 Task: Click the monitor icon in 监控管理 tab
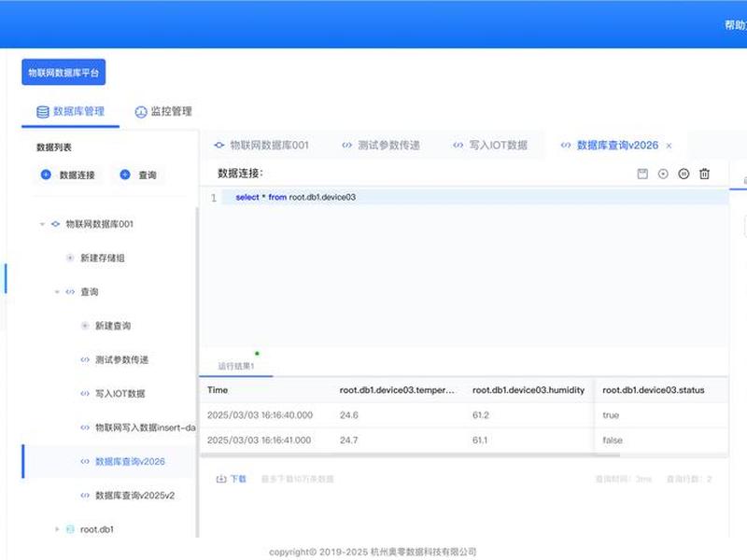[x=141, y=112]
